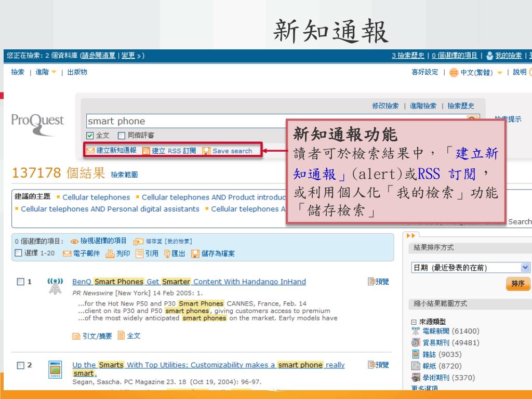Click the RSS feed orange icon

tap(146, 151)
